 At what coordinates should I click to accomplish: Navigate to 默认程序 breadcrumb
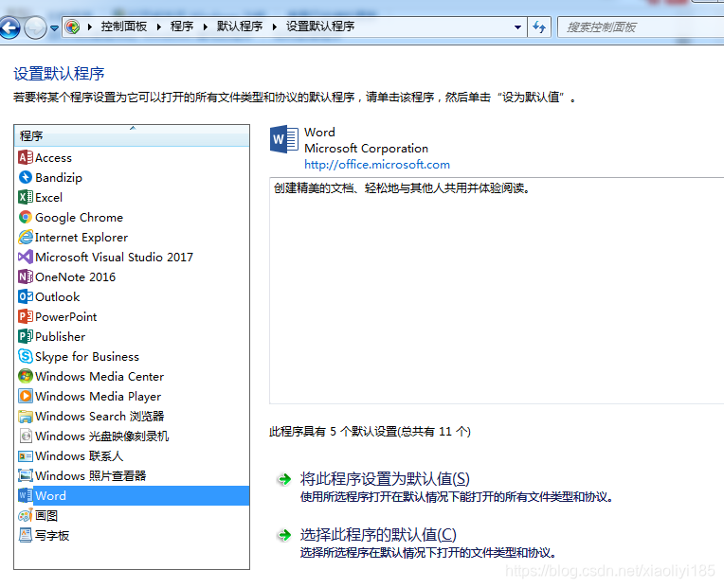point(240,27)
